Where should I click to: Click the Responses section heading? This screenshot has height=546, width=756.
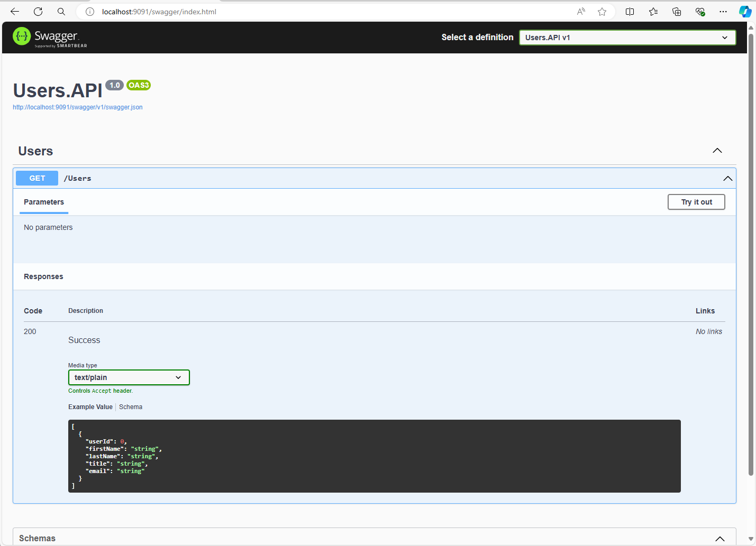43,276
